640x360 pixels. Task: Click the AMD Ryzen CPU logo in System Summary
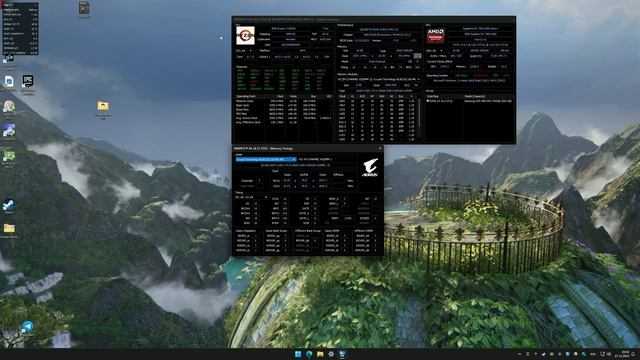pos(245,36)
